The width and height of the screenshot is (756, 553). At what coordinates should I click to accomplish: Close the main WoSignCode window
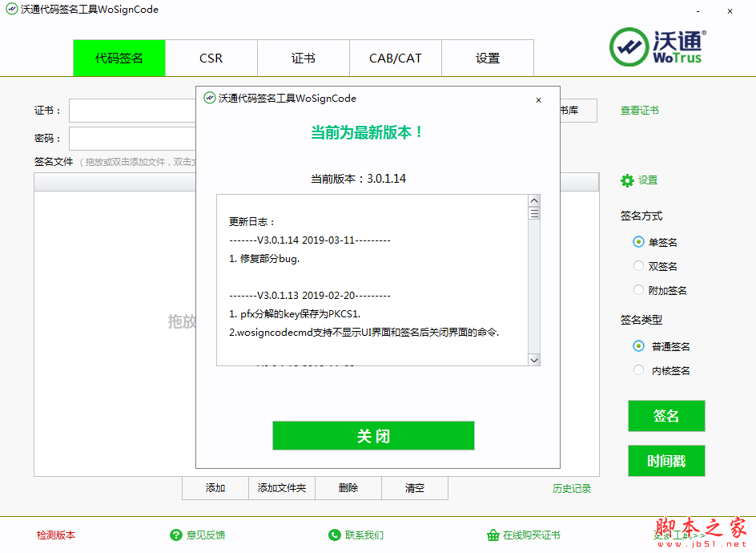pos(730,10)
